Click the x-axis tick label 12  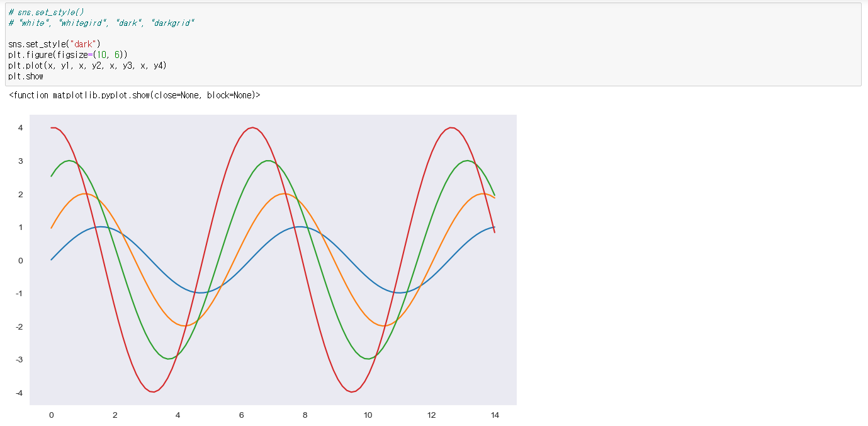click(x=431, y=415)
